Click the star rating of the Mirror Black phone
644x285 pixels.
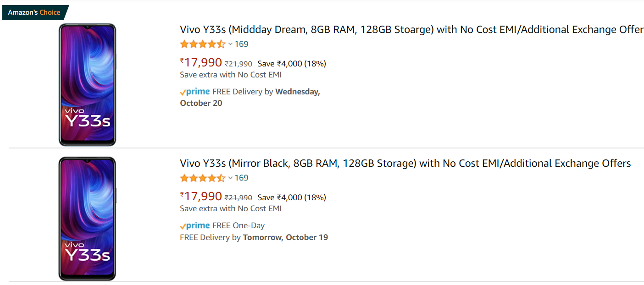(x=202, y=178)
